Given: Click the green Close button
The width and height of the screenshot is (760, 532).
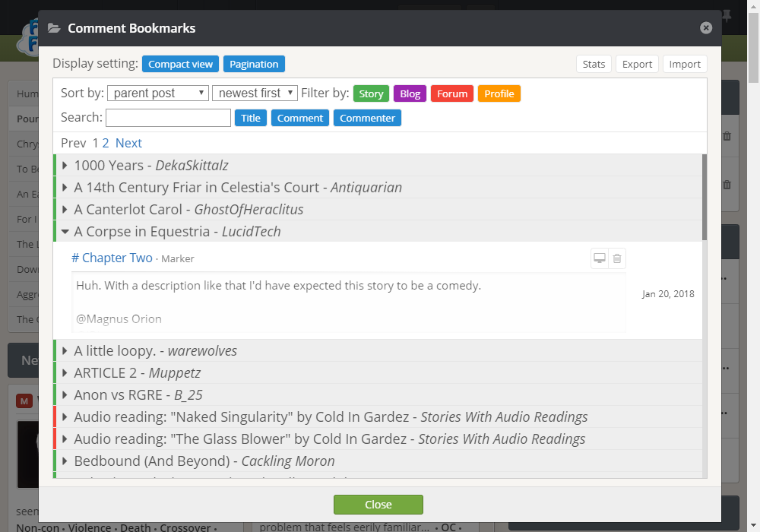Looking at the screenshot, I should (378, 505).
